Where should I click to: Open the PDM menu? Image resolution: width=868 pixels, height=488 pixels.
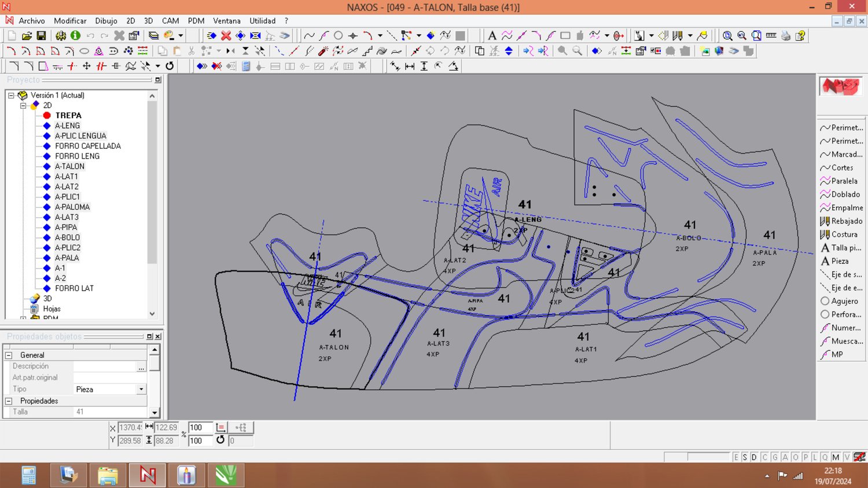196,21
